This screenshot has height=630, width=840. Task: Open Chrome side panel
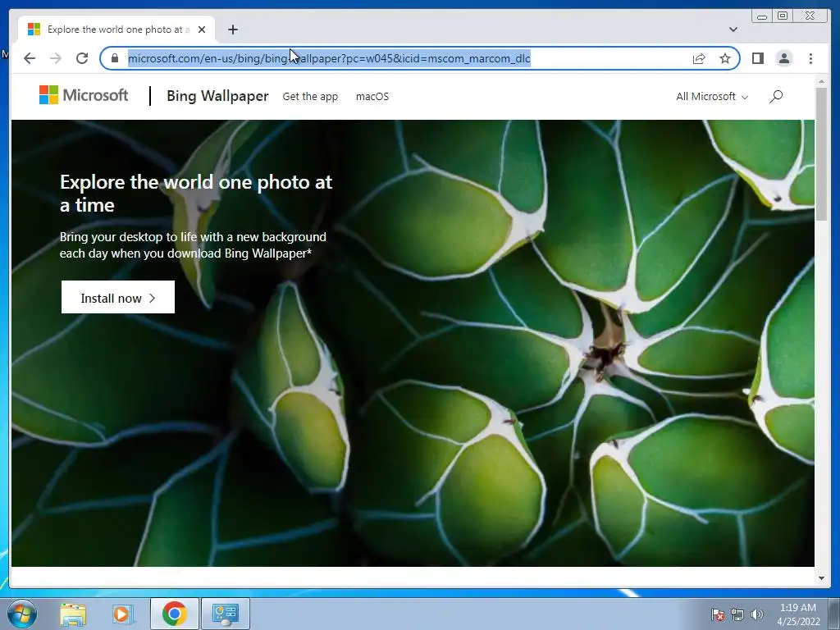coord(757,58)
